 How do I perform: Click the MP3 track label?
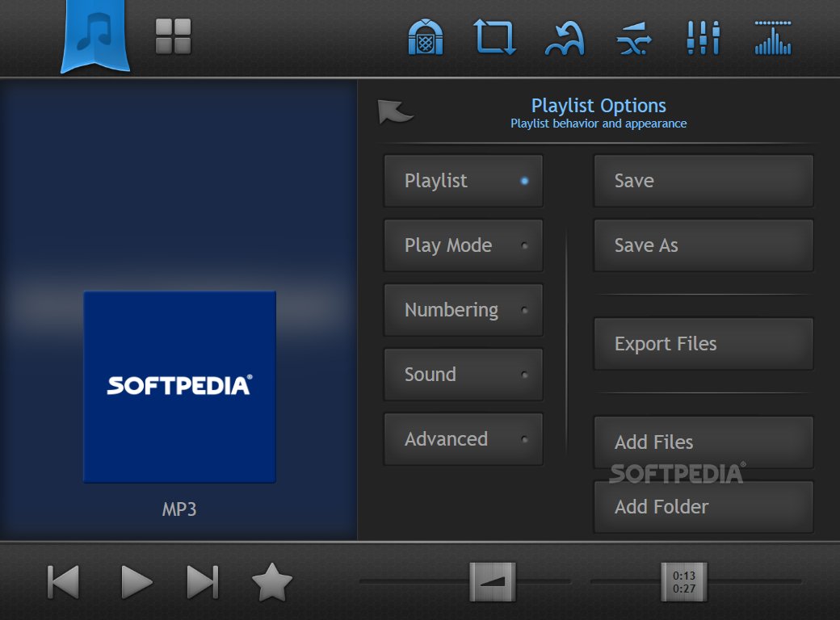(x=179, y=509)
